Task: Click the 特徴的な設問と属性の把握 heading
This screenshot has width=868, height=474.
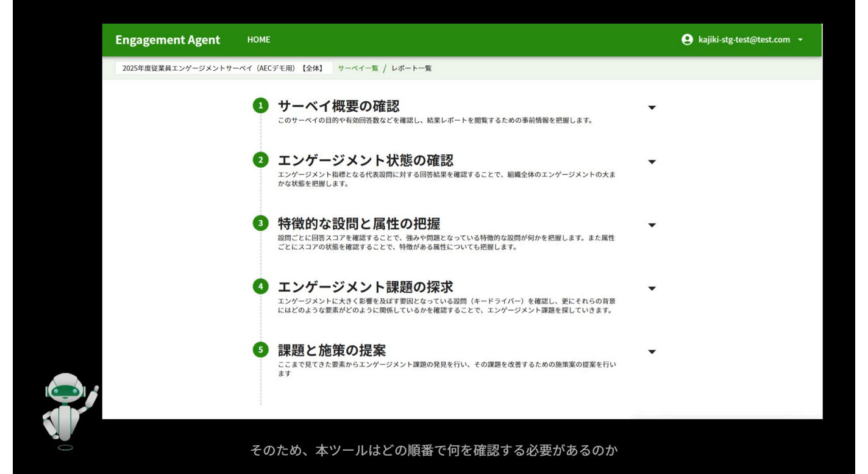Action: 359,223
